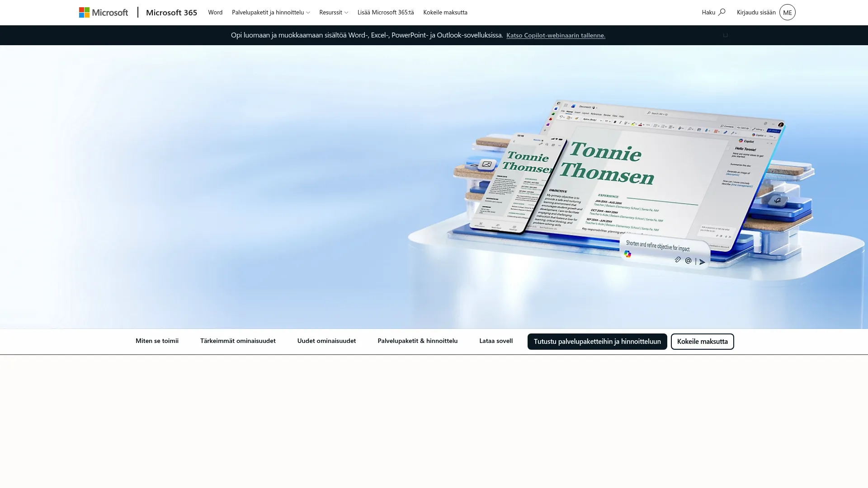Click the outlined Kokeile maksutta button
The width and height of the screenshot is (868, 488).
[x=702, y=342]
